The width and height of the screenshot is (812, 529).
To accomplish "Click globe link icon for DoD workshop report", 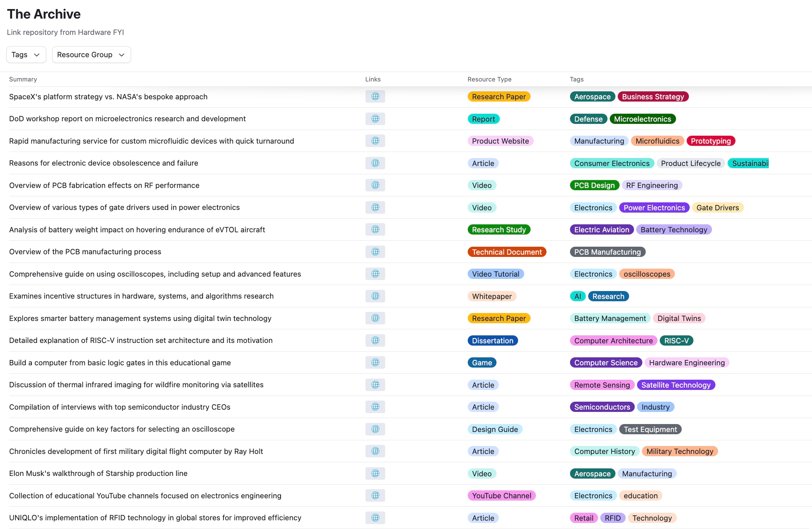I will click(375, 119).
